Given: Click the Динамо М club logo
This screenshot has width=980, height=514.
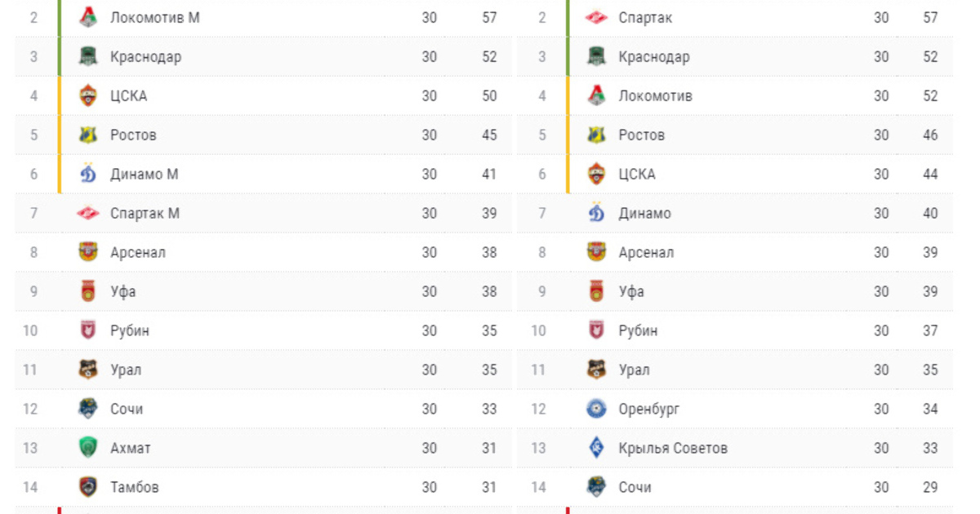Looking at the screenshot, I should click(x=88, y=174).
